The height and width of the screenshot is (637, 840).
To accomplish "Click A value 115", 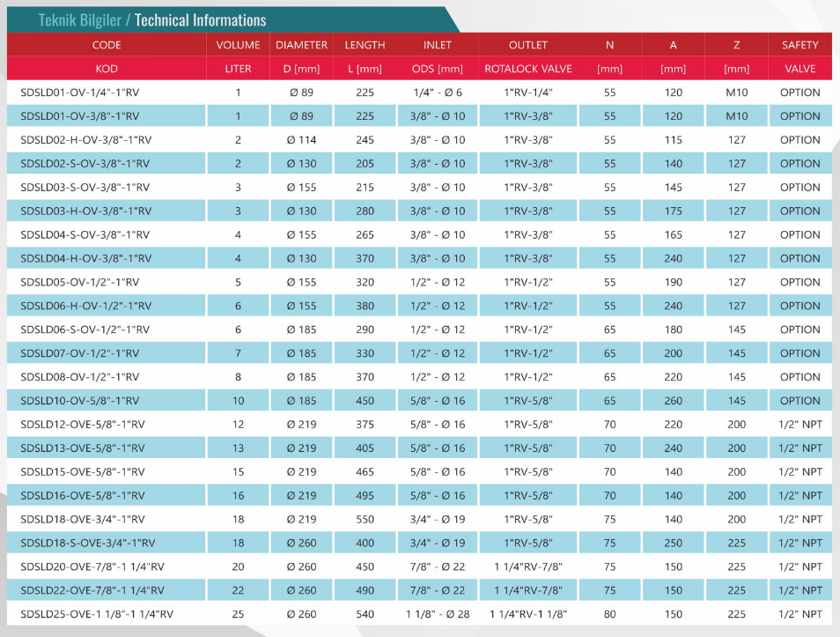I will click(674, 140).
